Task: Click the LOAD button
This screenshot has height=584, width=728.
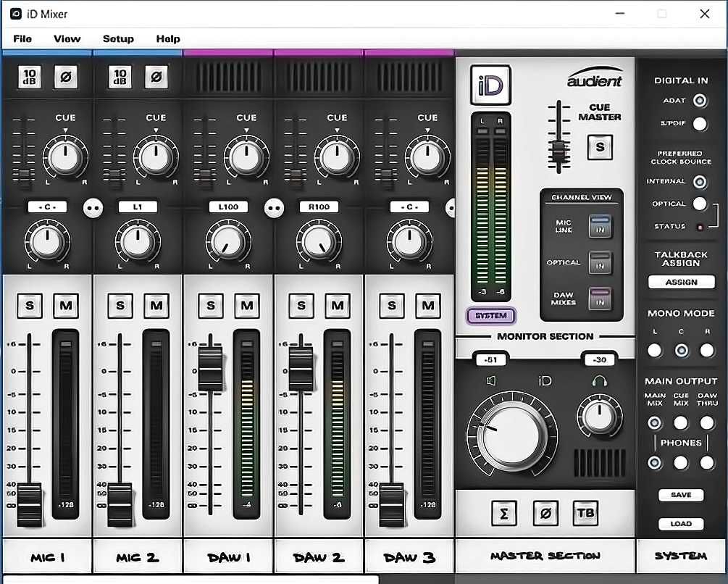Action: click(x=681, y=524)
